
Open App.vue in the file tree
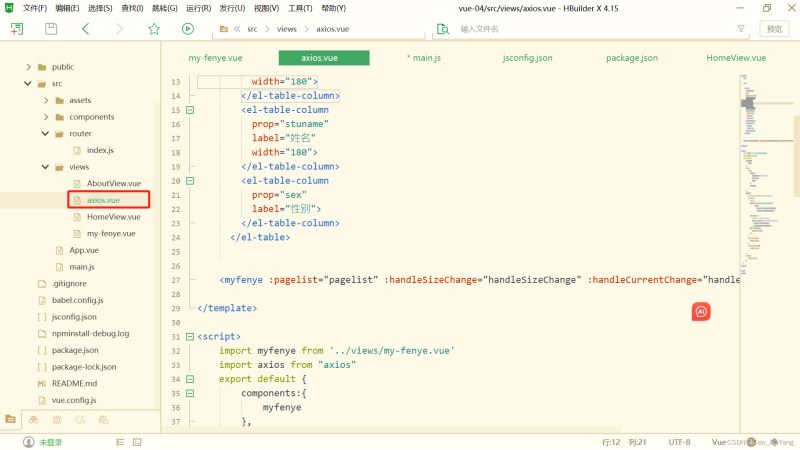click(x=84, y=251)
